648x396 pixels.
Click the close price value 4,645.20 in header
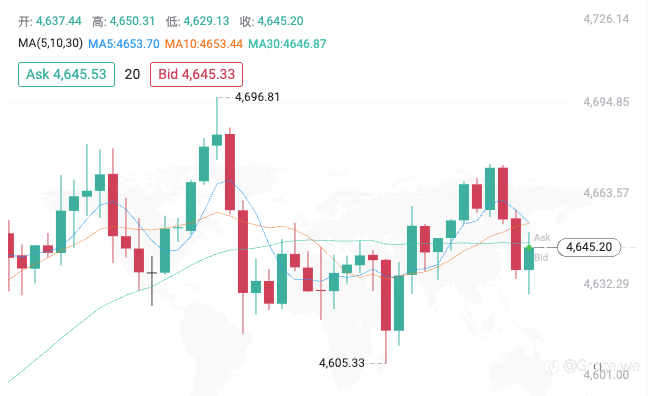pyautogui.click(x=280, y=21)
